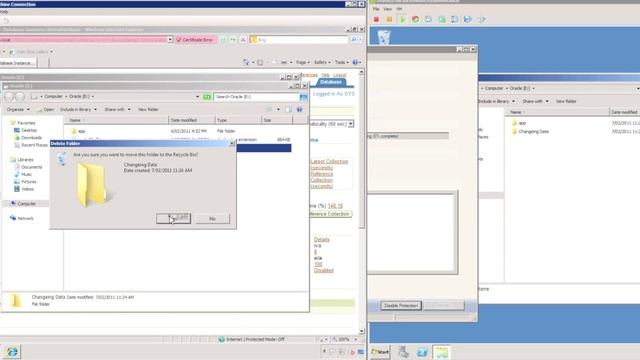Click the Logout link on web page
640x360 pixels.
[x=340, y=75]
